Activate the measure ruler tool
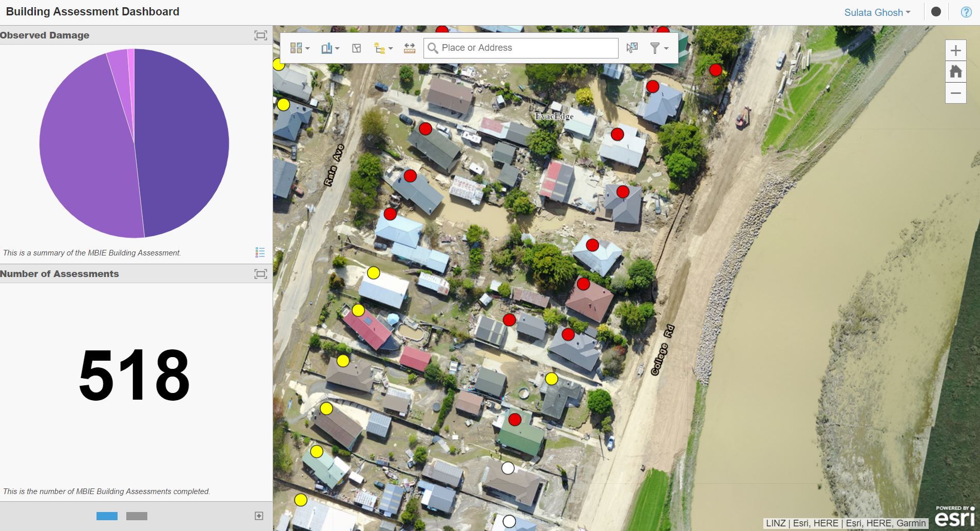980x531 pixels. 410,48
